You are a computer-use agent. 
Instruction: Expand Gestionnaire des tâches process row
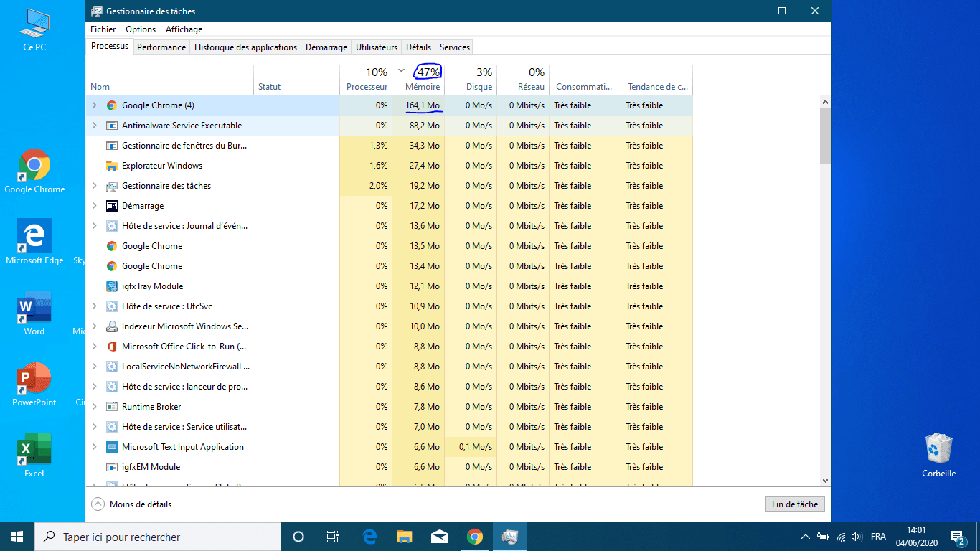(94, 186)
